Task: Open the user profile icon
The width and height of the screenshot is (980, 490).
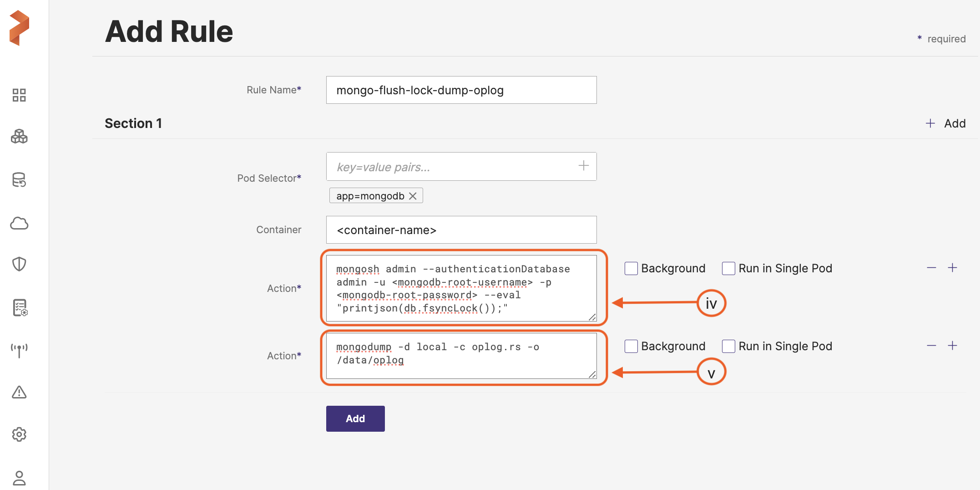Action: coord(19,478)
